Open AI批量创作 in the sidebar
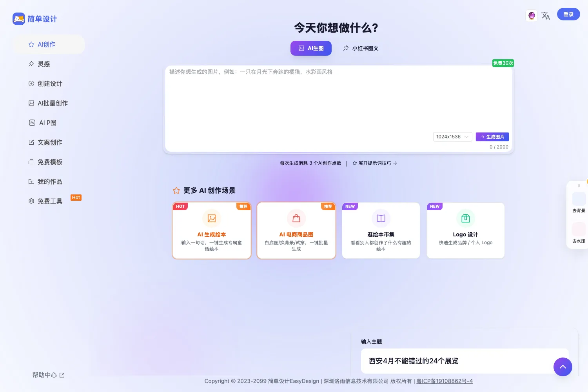588x392 pixels. [x=48, y=103]
